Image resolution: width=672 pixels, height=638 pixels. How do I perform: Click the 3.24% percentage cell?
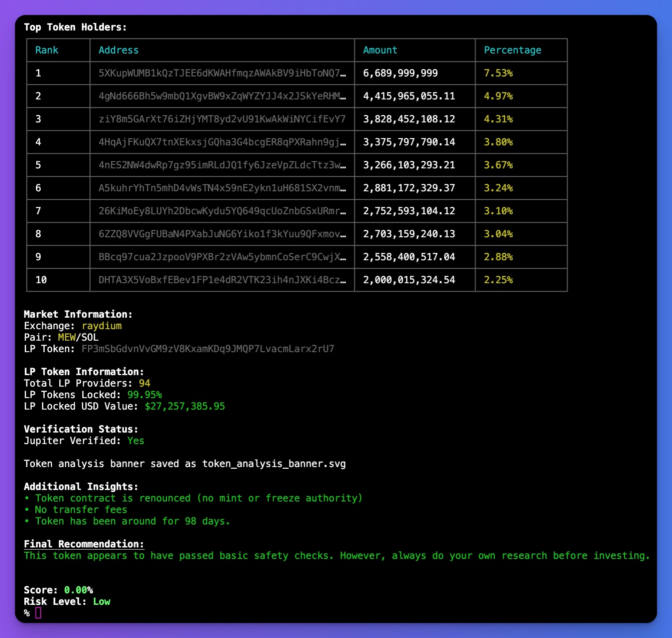(498, 188)
